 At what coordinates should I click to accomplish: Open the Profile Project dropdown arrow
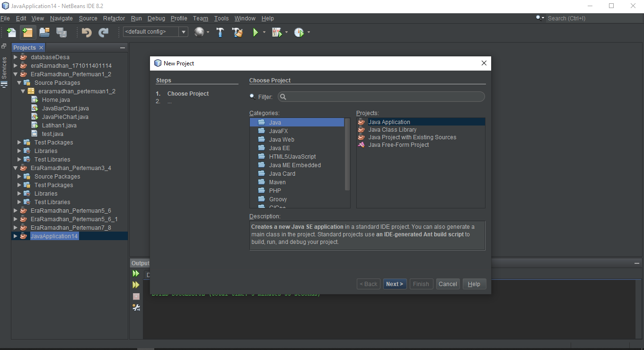tap(309, 32)
